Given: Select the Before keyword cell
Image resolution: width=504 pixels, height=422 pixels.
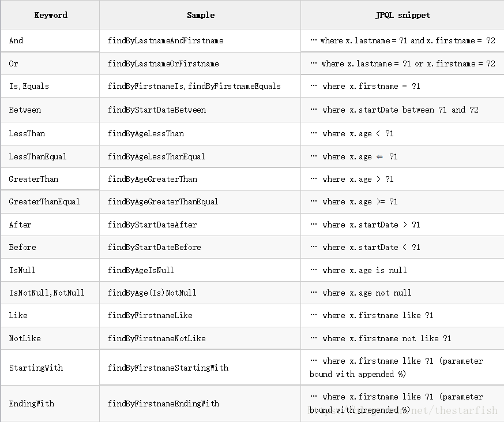Looking at the screenshot, I should (x=50, y=247).
